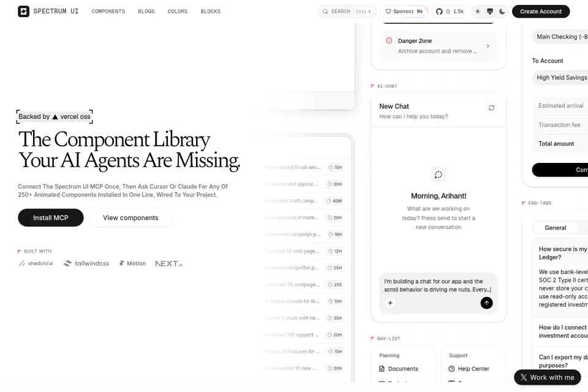Click the 18H badge on Generated campaign row

coord(335,235)
